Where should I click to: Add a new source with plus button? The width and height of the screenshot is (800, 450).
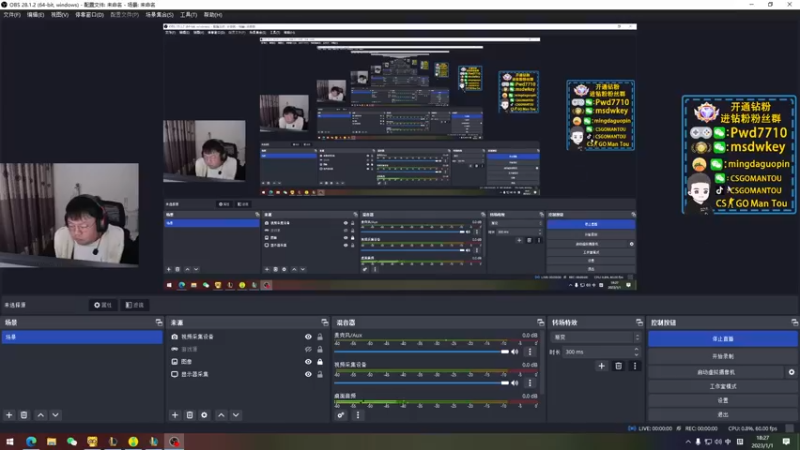[x=175, y=415]
